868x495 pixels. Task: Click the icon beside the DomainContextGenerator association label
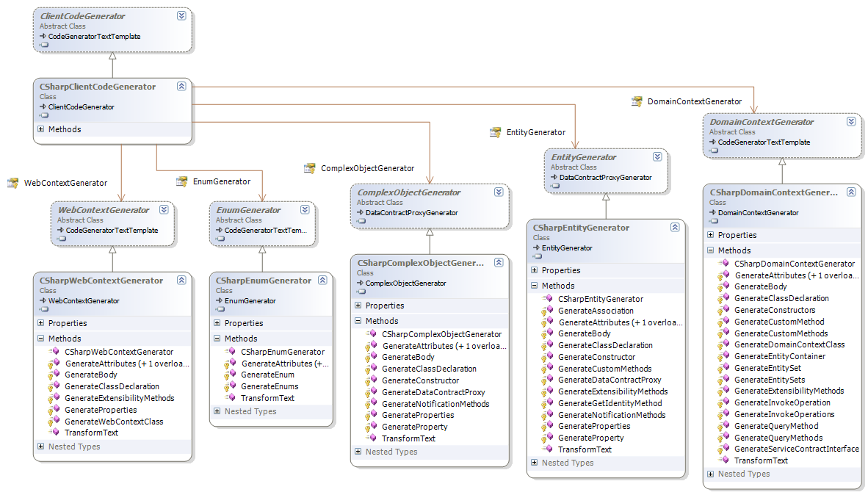coord(636,101)
